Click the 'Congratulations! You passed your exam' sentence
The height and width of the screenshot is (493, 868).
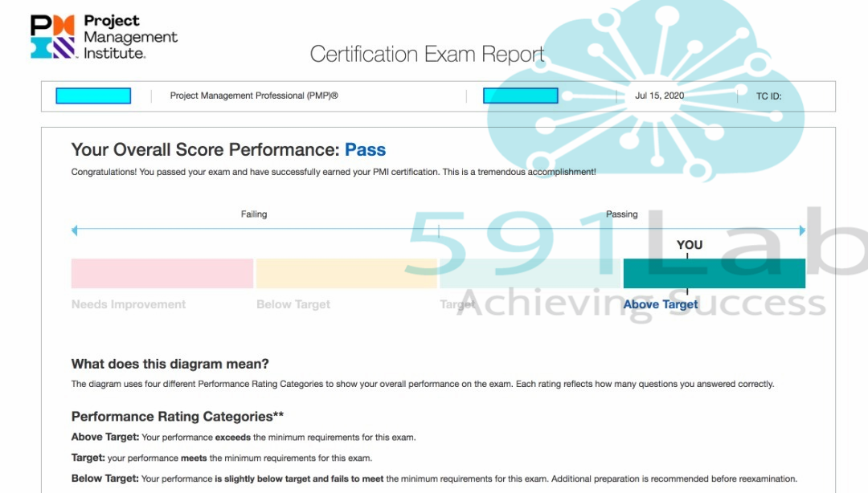coord(334,172)
